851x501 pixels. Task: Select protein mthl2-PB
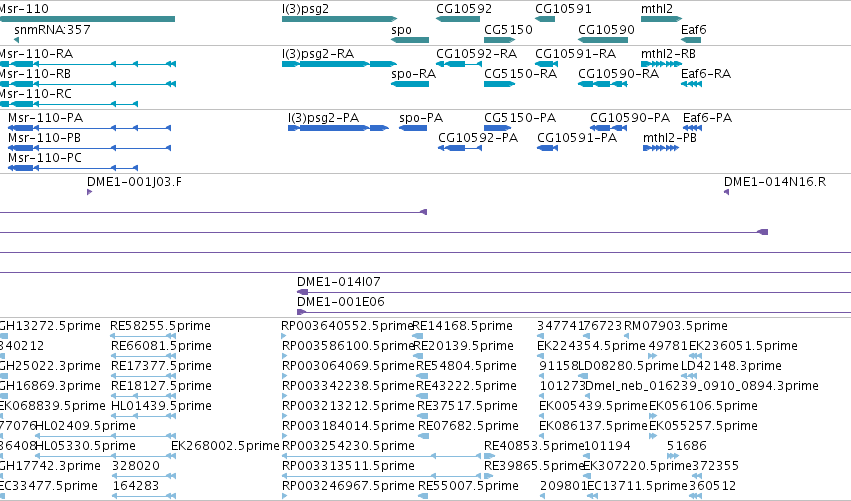[670, 138]
